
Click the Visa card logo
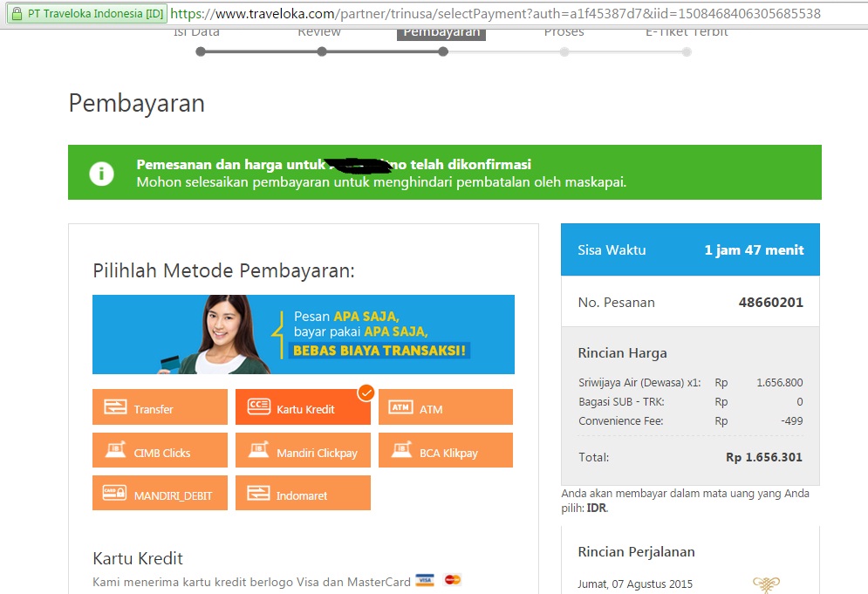coord(425,580)
